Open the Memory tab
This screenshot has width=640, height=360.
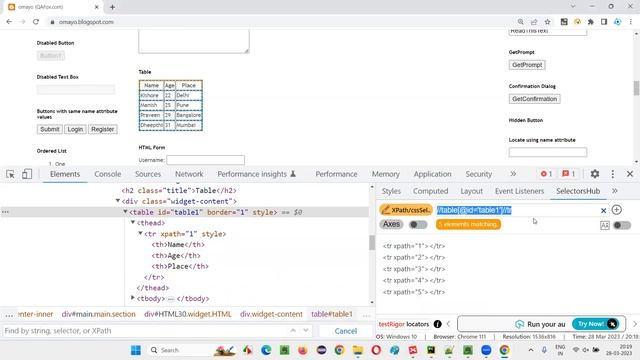tap(386, 174)
